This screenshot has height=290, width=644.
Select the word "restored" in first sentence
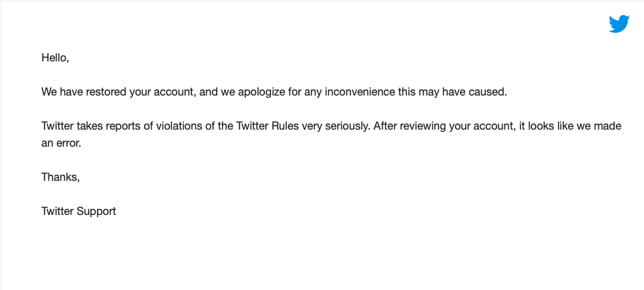pos(107,92)
